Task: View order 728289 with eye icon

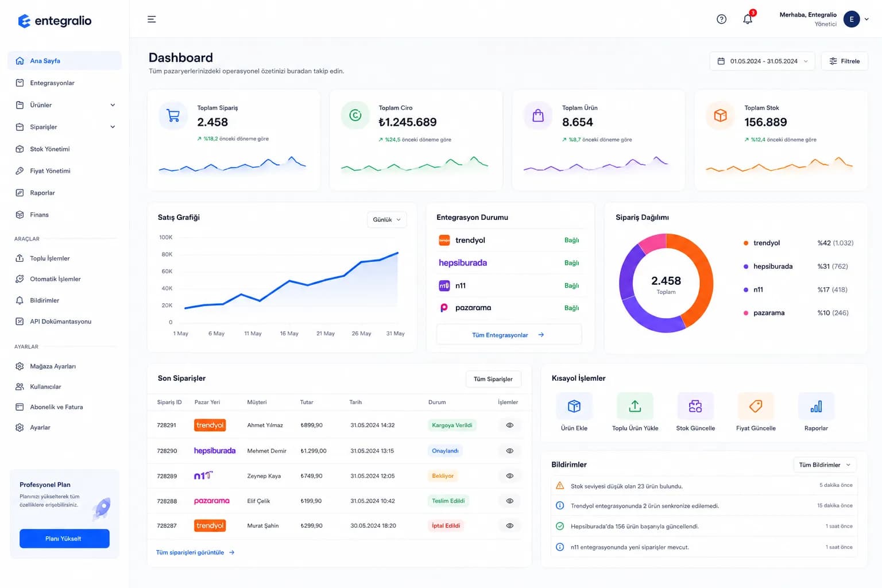Action: [x=509, y=476]
